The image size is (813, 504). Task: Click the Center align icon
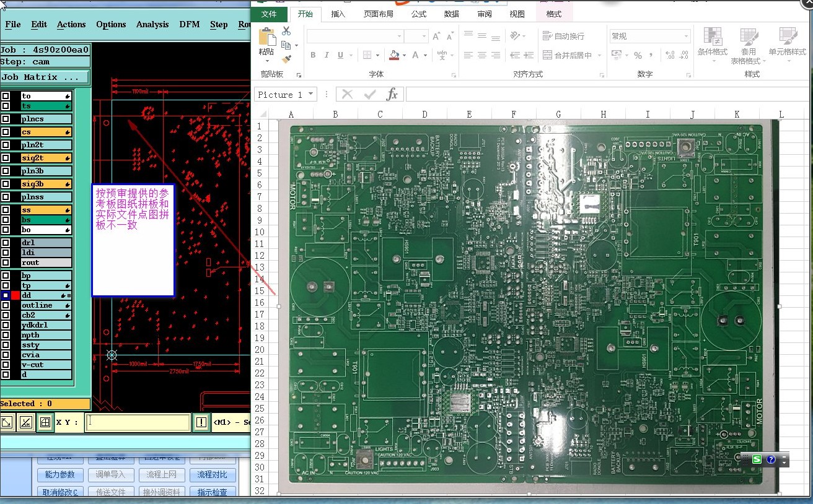coord(482,55)
